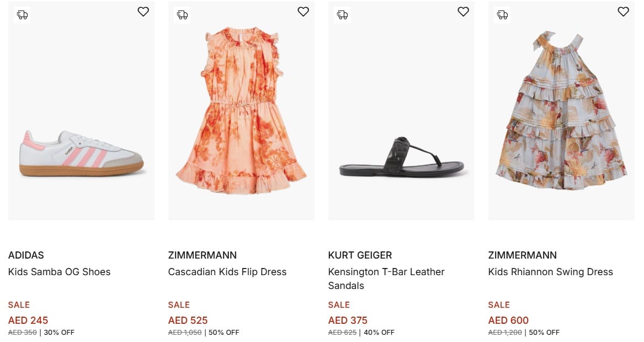Click the AED 600 sale price
The width and height of the screenshot is (644, 342).
pos(508,320)
